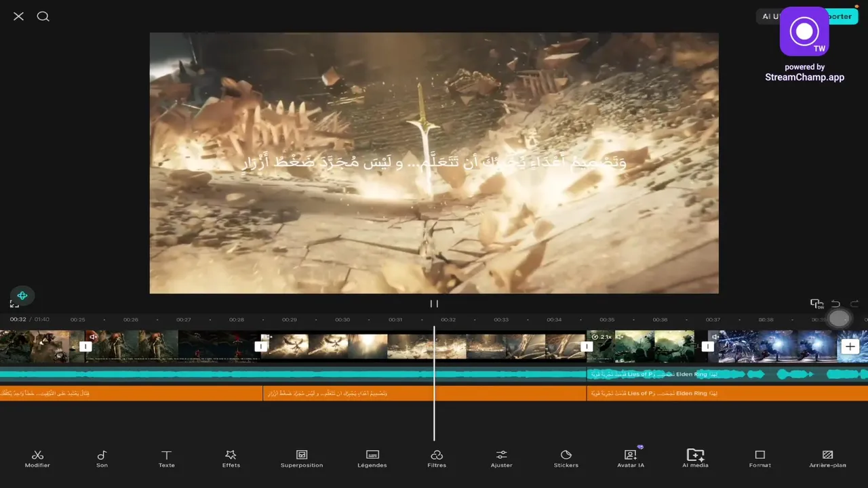This screenshot has width=868, height=488.
Task: Open the Arrière-plan background tool
Action: pyautogui.click(x=827, y=459)
